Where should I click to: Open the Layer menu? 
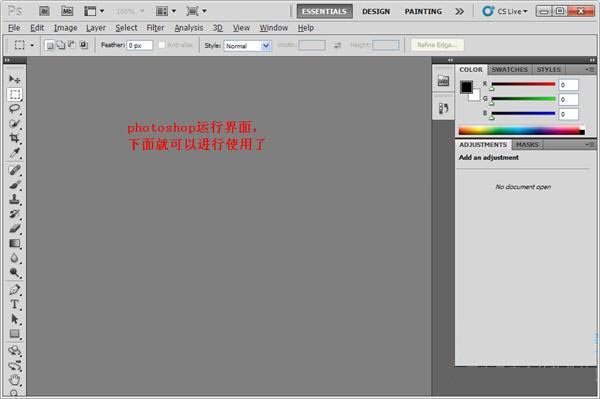pos(96,28)
